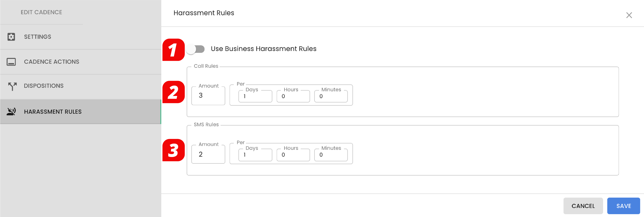Viewport: 644px width, 217px height.
Task: Select the Harassment Rules sidebar entry
Action: [x=53, y=112]
